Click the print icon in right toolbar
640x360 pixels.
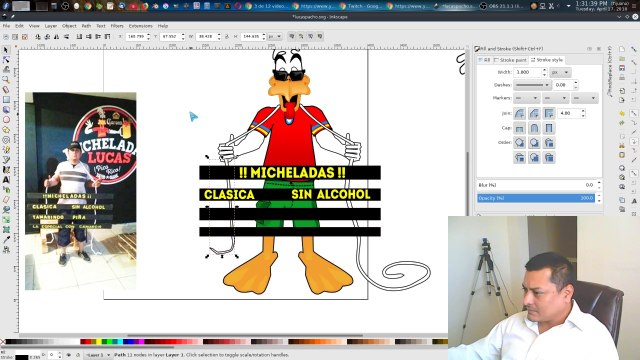pos(622,77)
